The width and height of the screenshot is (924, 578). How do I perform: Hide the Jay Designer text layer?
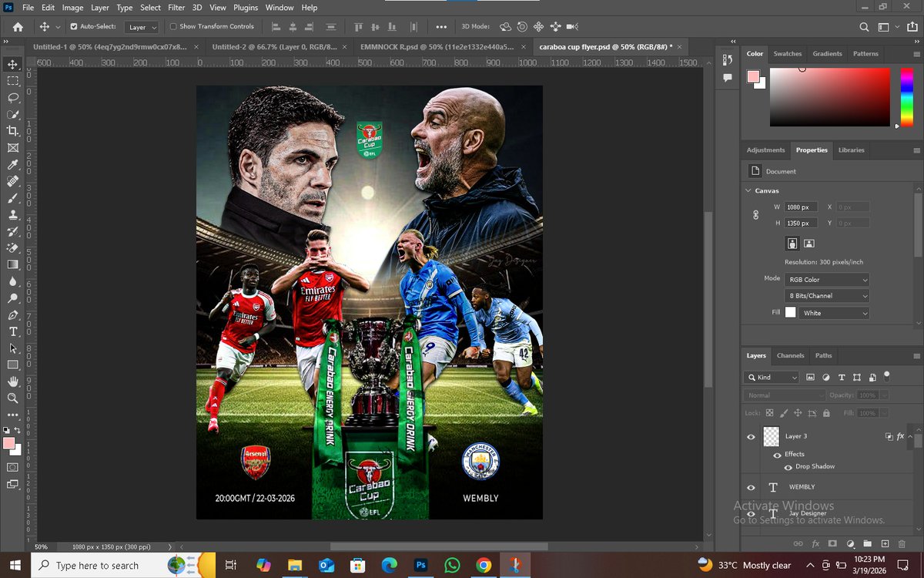pos(751,513)
